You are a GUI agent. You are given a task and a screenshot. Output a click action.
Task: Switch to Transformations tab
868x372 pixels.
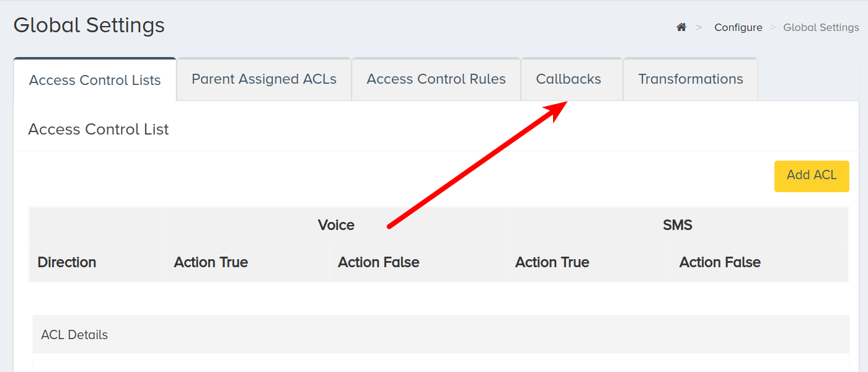(x=690, y=79)
